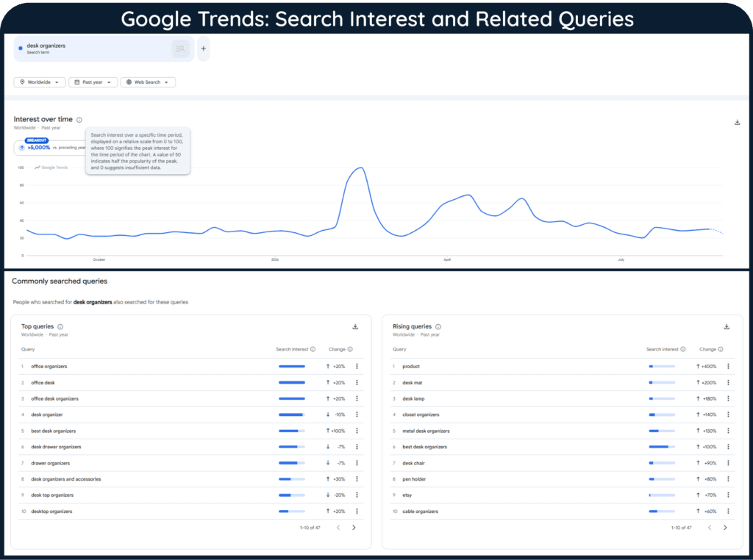Open more options for metal desk organizers row
Image resolution: width=753 pixels, height=560 pixels.
click(x=728, y=431)
